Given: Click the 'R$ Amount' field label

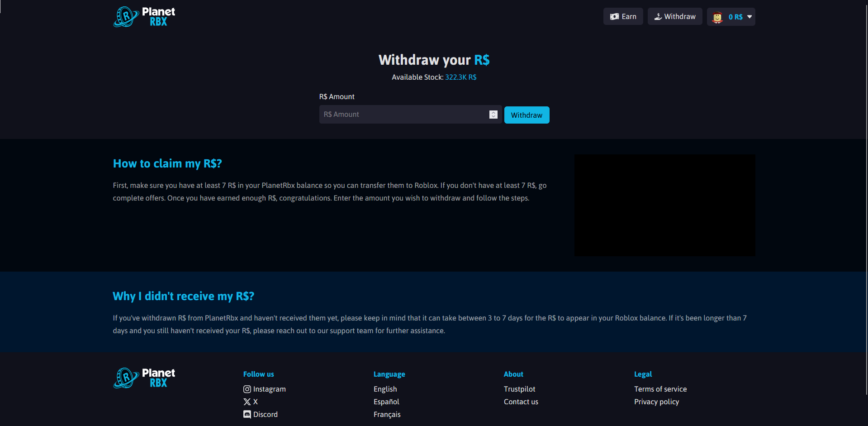Looking at the screenshot, I should pos(337,97).
